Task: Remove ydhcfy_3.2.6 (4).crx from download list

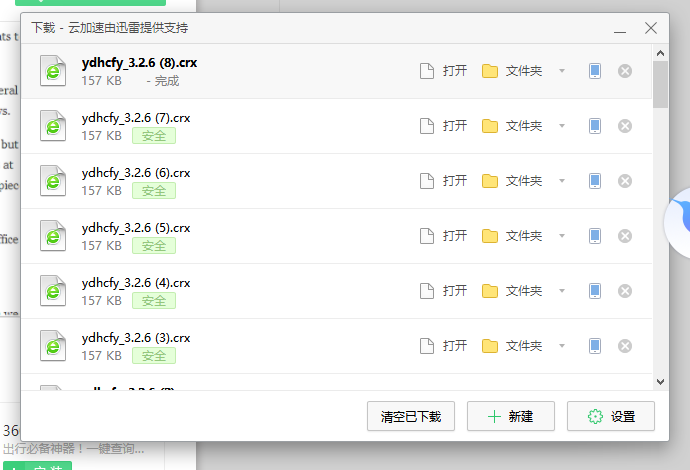Action: point(625,291)
